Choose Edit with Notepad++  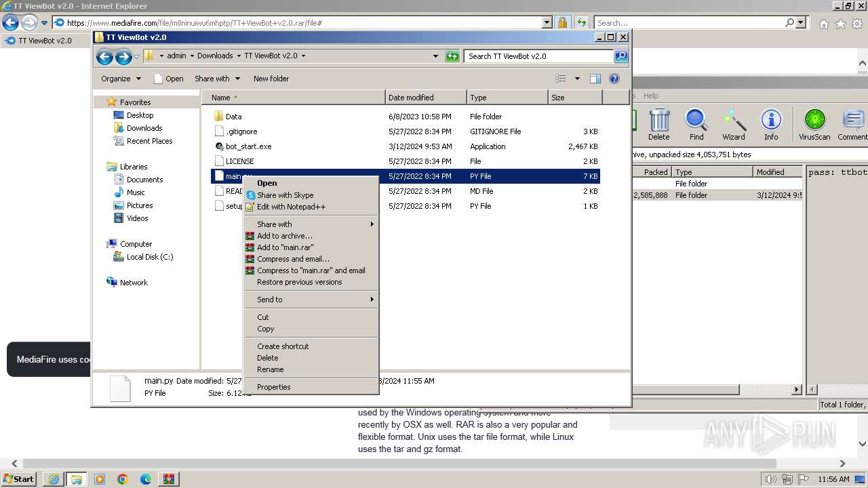pos(291,207)
